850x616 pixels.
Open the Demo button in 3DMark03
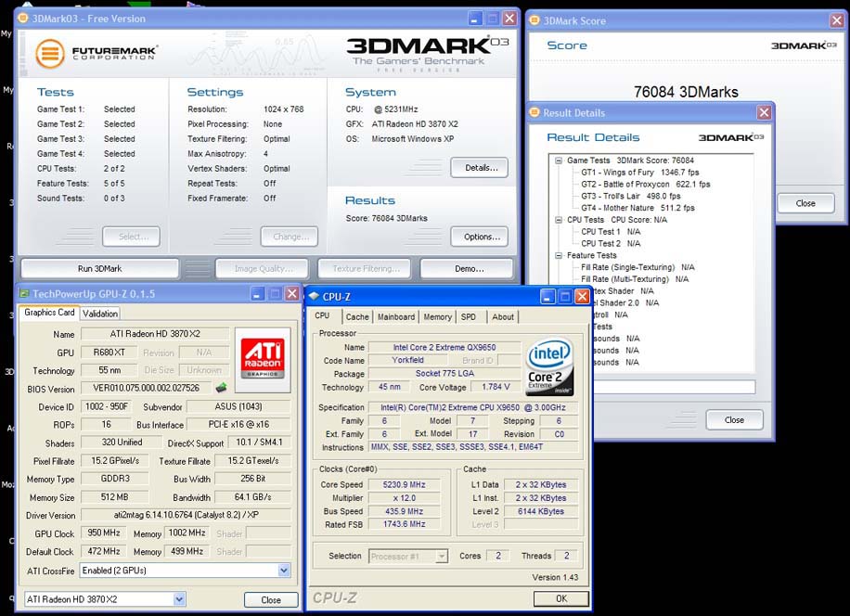(469, 268)
